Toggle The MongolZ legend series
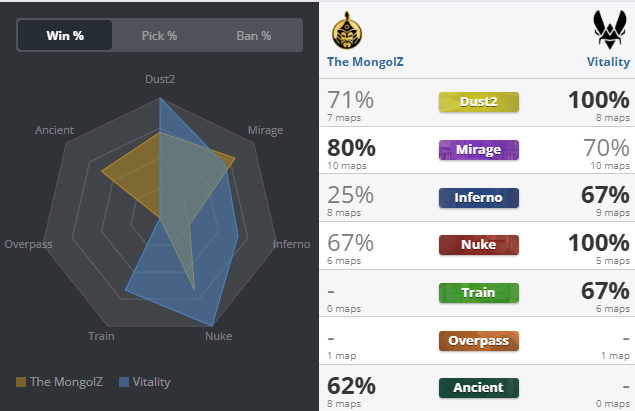This screenshot has width=635, height=411. click(x=59, y=382)
